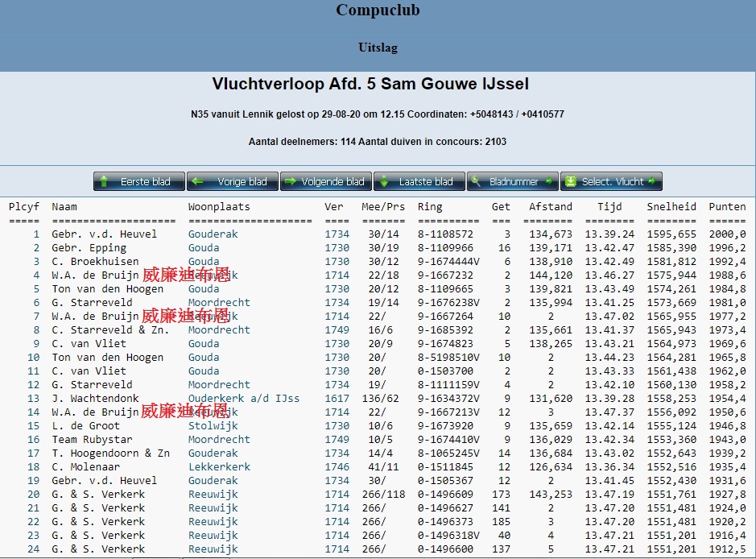Click Afstand column header

pos(550,207)
